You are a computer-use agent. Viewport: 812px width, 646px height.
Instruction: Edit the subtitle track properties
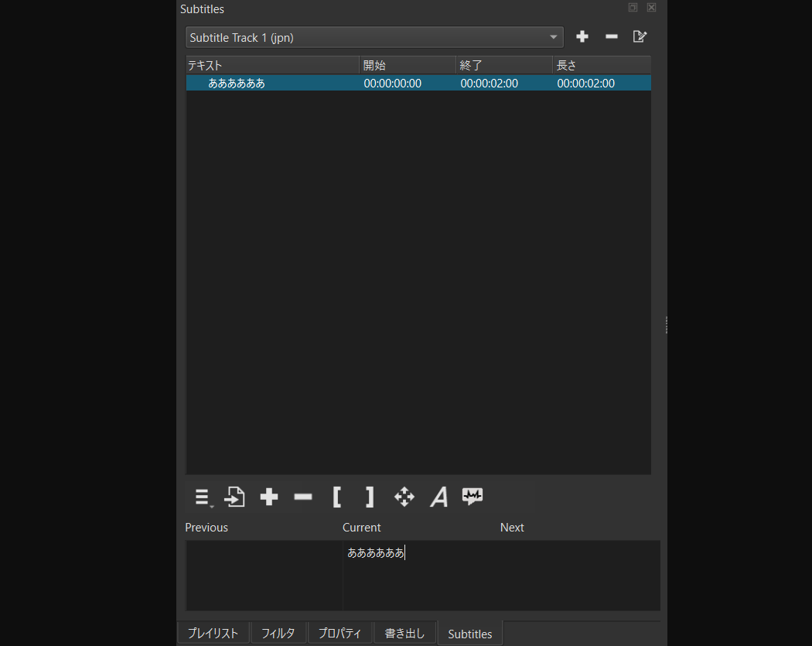(x=640, y=37)
